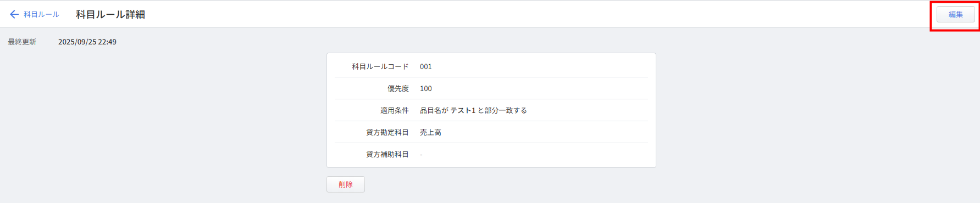Click the red 削除 button
Image resolution: width=980 pixels, height=203 pixels.
[346, 184]
